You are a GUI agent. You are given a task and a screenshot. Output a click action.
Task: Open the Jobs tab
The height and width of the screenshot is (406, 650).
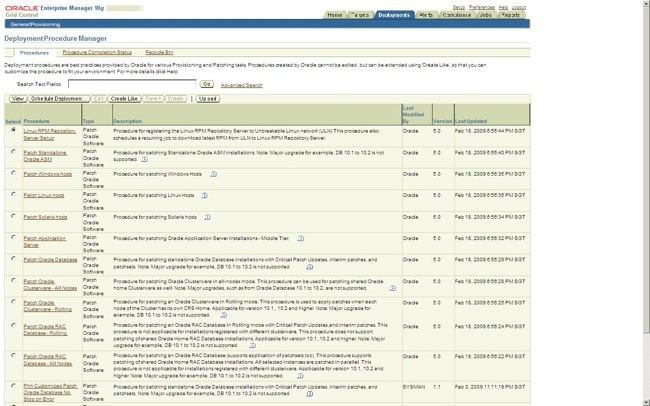(485, 15)
